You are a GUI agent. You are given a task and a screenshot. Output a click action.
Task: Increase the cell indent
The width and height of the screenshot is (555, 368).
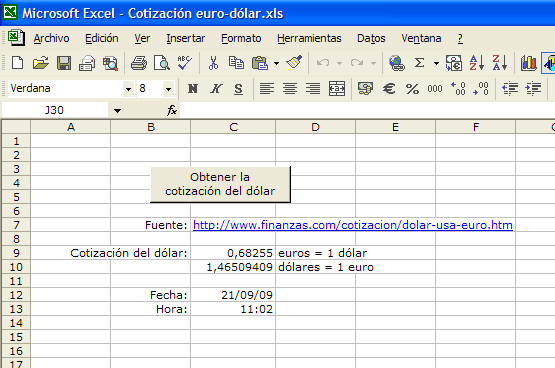point(533,88)
